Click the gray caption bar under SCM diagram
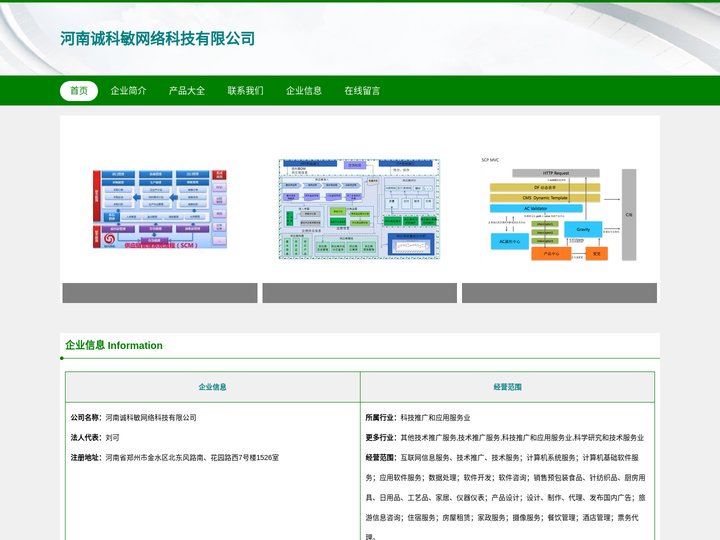 point(160,293)
